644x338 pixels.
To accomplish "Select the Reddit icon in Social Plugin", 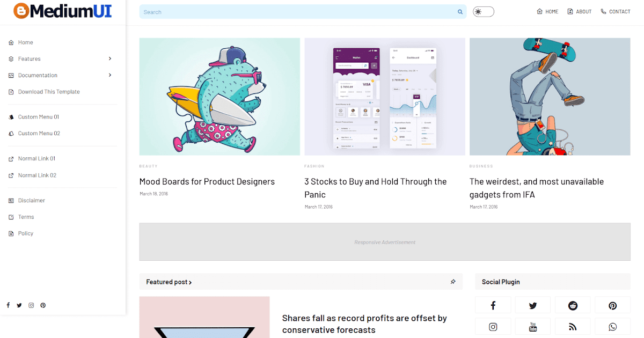I will point(573,305).
